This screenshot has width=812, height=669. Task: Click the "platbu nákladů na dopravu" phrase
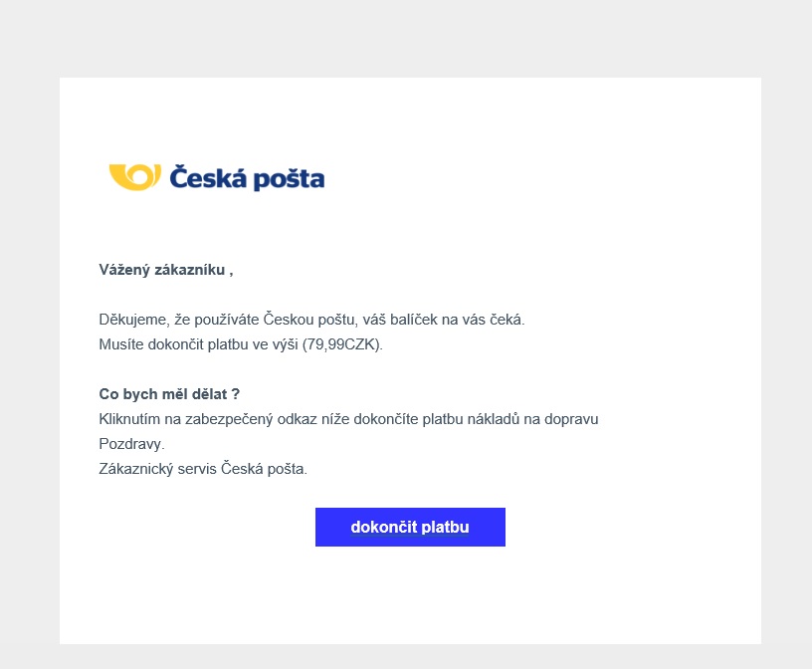tap(513, 419)
